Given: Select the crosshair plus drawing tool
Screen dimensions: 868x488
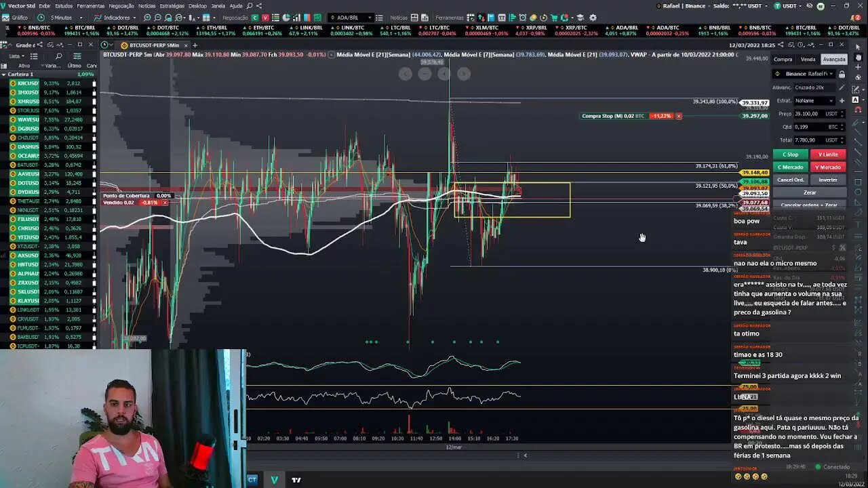Looking at the screenshot, I should (x=858, y=67).
